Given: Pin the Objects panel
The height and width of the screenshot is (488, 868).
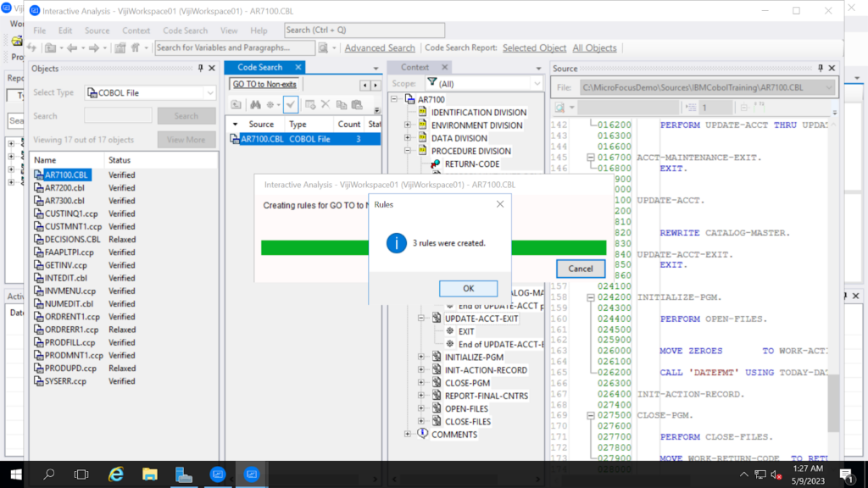Looking at the screenshot, I should pyautogui.click(x=200, y=68).
